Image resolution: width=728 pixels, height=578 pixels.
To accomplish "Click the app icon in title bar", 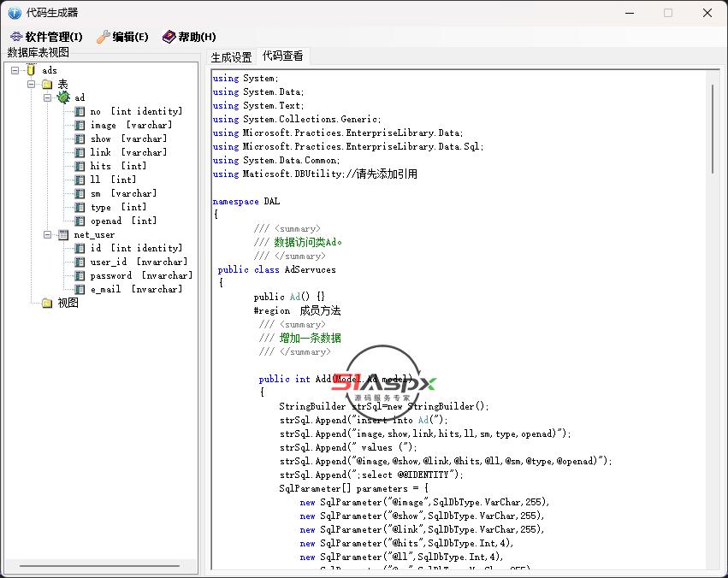I will point(15,13).
